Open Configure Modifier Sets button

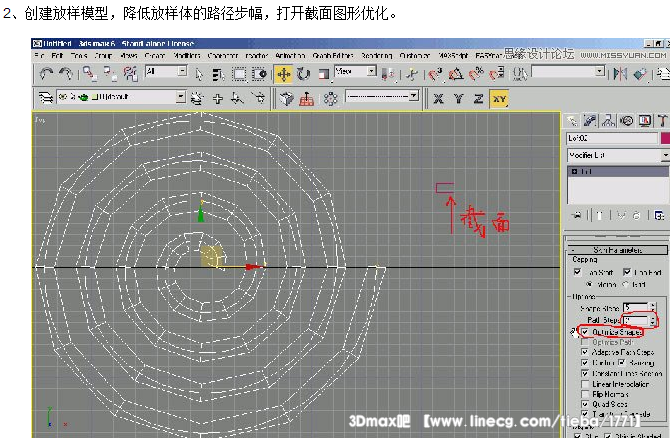tap(658, 215)
